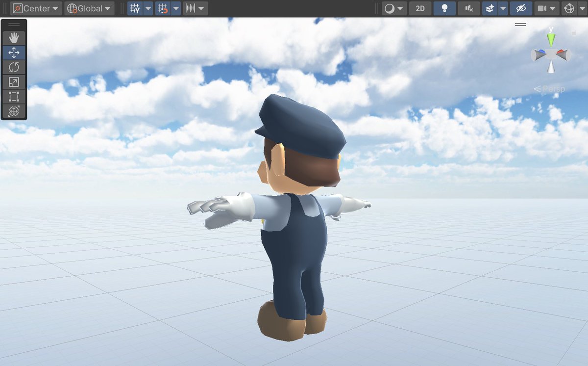Select the Scale tool

pyautogui.click(x=14, y=82)
